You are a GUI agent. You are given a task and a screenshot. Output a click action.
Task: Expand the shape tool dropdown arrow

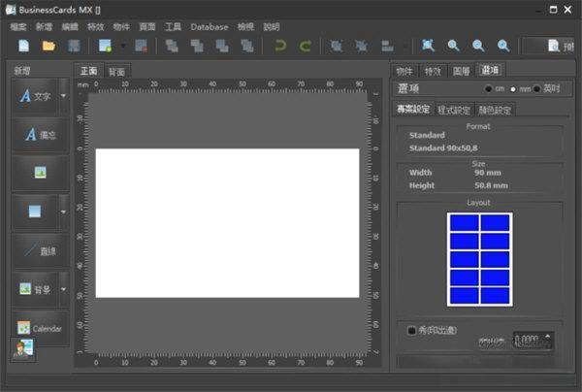click(x=63, y=211)
